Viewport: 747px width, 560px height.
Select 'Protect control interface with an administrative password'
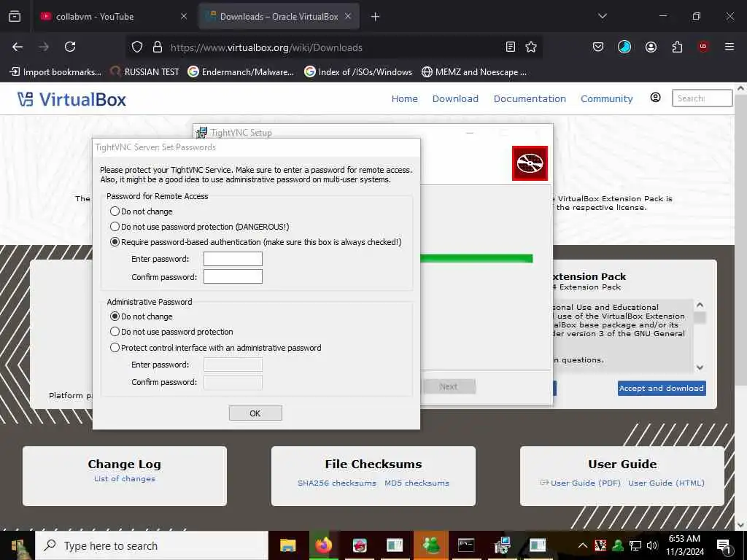215,348
